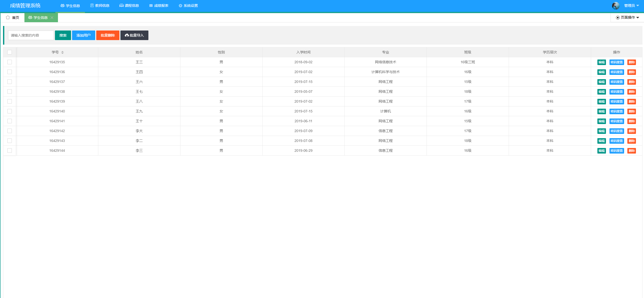The width and height of the screenshot is (644, 298).
Task: Click the orange 批量删除 button
Action: click(x=108, y=35)
